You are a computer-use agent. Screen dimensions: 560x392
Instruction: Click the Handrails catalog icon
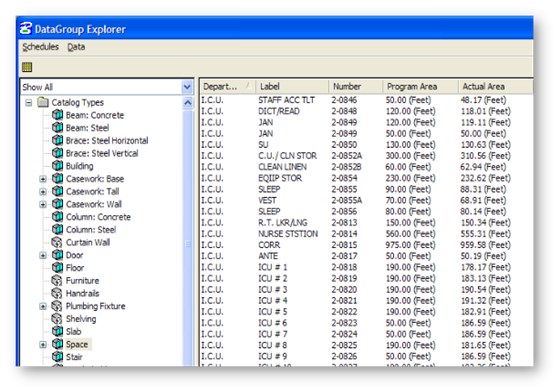tap(57, 293)
